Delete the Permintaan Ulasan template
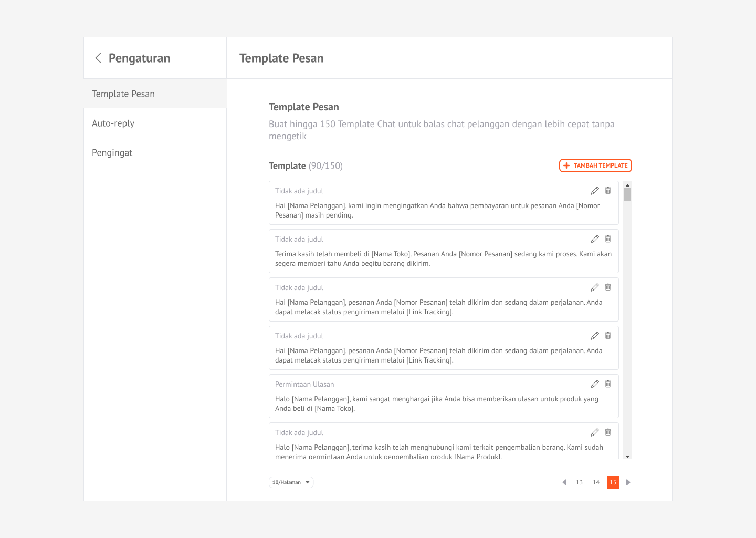 tap(608, 384)
